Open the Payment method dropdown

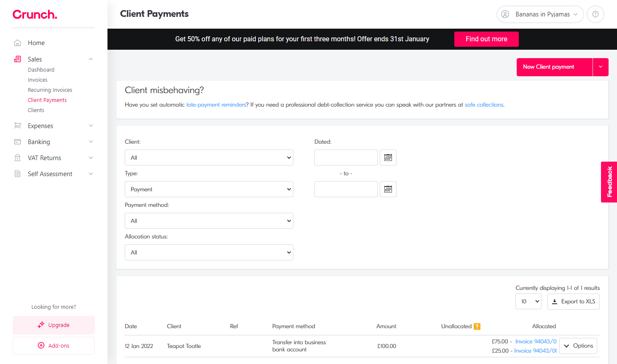point(209,221)
